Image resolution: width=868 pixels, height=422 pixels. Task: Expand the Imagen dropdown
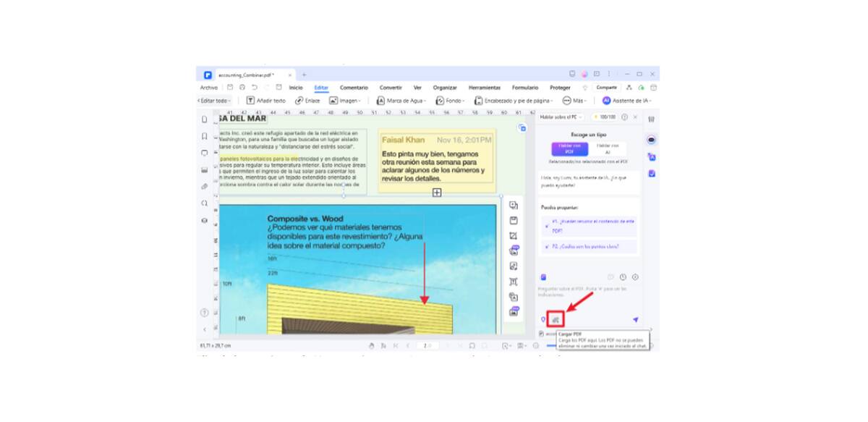[346, 101]
